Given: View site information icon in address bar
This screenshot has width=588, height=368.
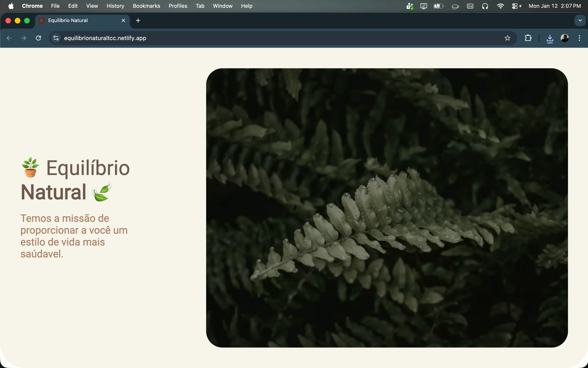Looking at the screenshot, I should click(56, 38).
